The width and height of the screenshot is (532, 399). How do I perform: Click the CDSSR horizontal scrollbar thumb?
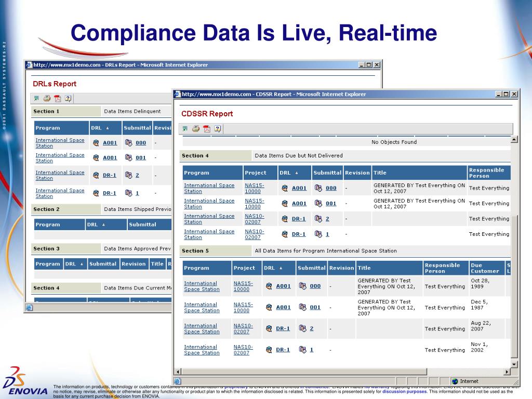[x=304, y=371]
